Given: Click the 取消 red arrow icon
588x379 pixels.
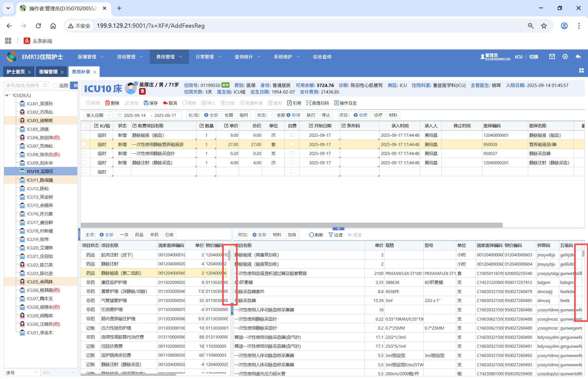Looking at the screenshot, I should (165, 103).
